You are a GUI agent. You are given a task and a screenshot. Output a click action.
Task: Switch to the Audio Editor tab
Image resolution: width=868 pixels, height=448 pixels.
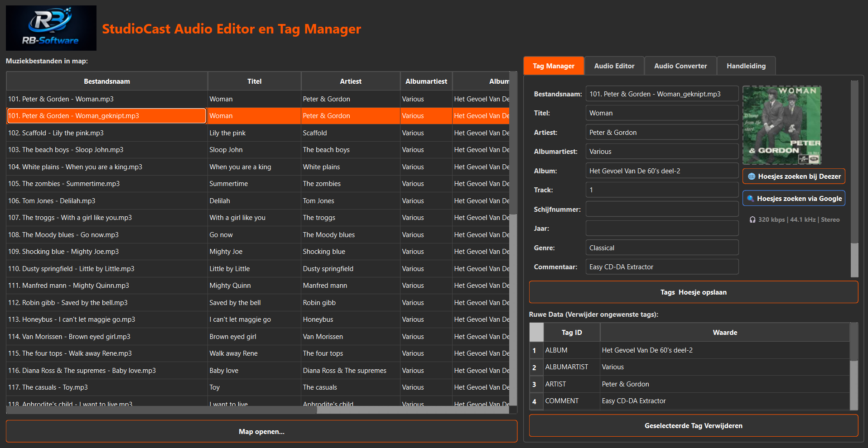click(614, 66)
